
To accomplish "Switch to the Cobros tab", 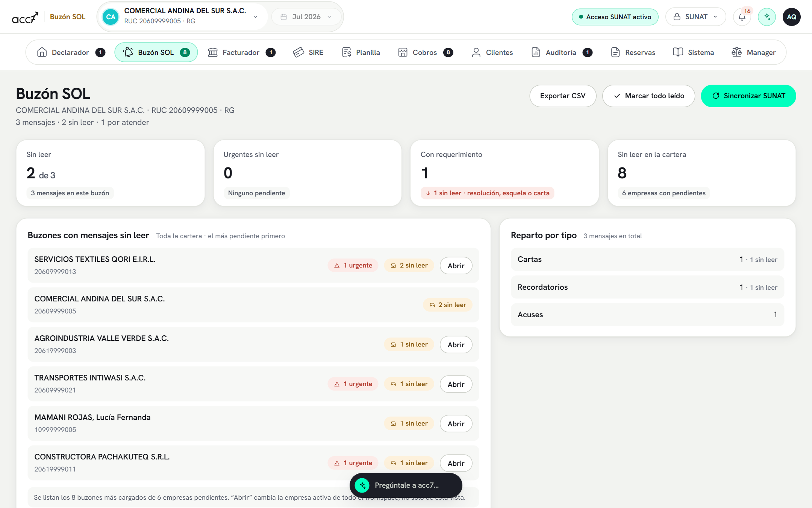I will click(x=426, y=52).
